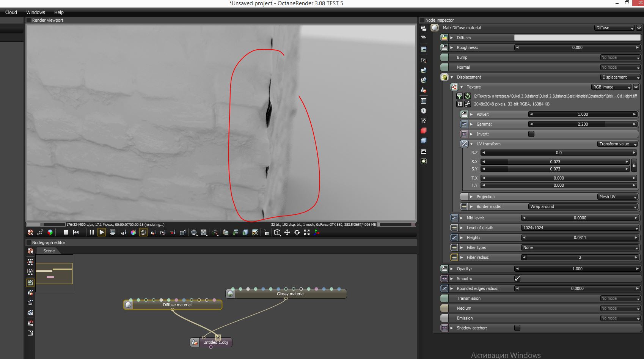Click the recenter icon in Nodegraph editor
Image resolution: width=644 pixels, height=359 pixels.
pos(30,251)
